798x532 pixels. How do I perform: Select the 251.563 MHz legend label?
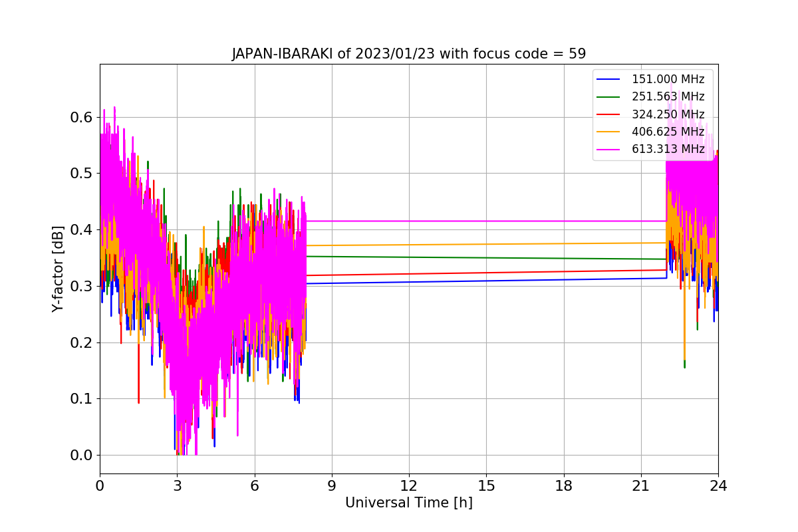coord(668,96)
